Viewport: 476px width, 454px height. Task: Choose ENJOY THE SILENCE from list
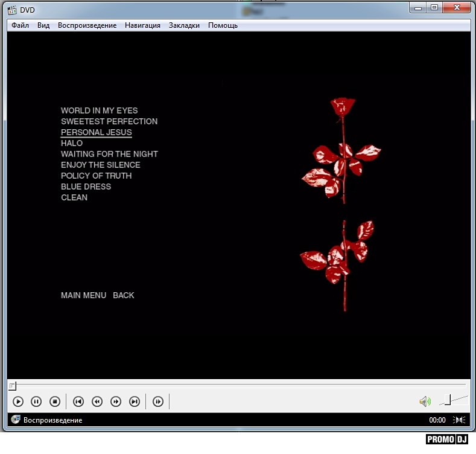click(x=100, y=165)
